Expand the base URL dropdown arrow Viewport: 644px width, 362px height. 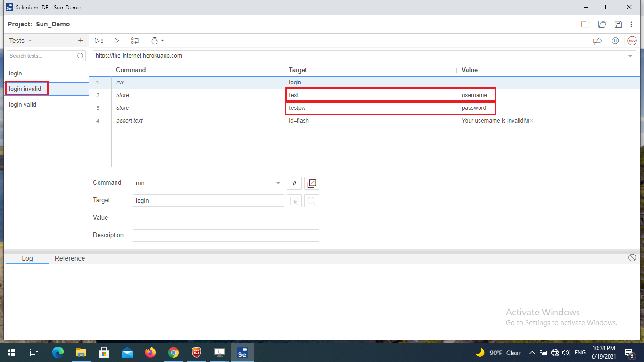click(x=630, y=56)
